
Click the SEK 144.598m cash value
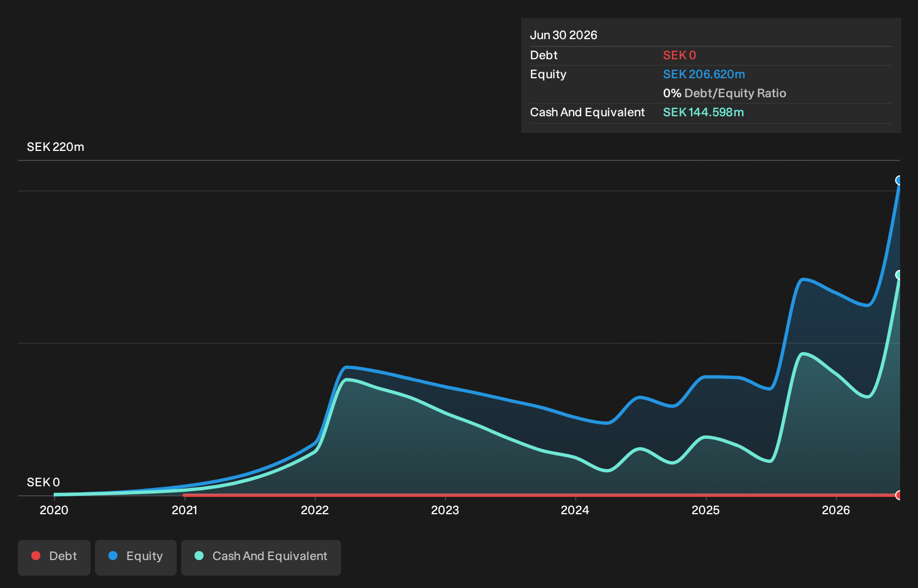(x=703, y=112)
